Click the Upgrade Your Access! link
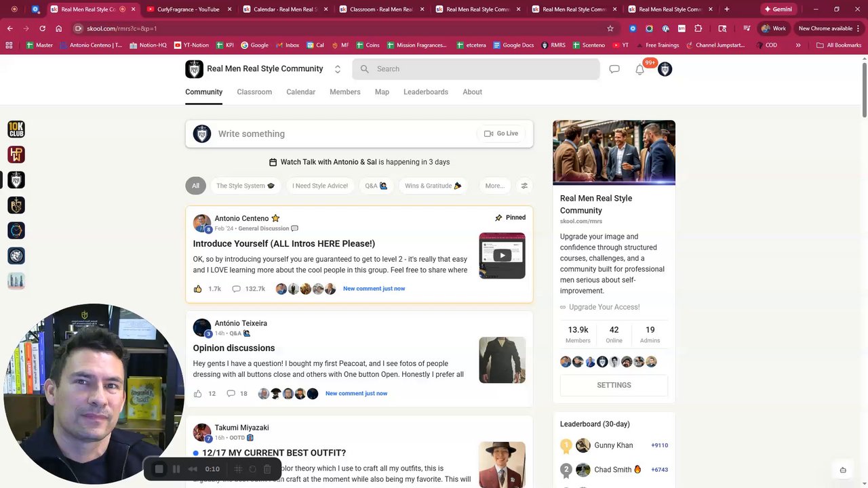The width and height of the screenshot is (868, 488). tap(604, 307)
